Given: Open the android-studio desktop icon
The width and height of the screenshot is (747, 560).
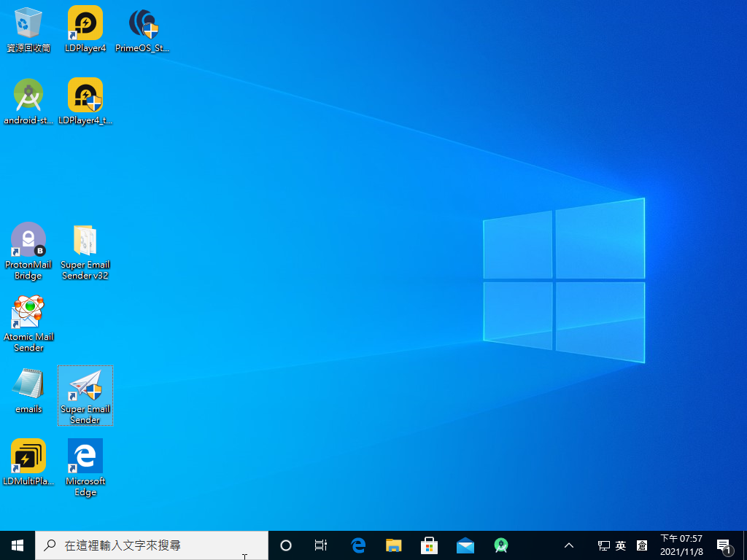Looking at the screenshot, I should (28, 95).
